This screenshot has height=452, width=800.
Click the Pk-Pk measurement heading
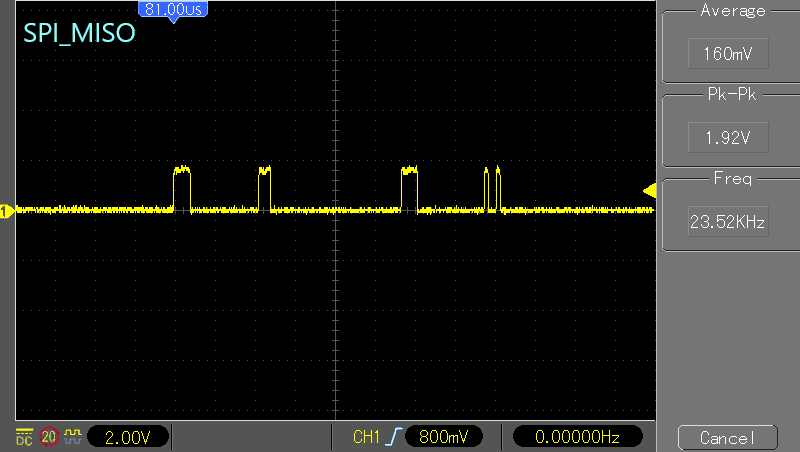pyautogui.click(x=732, y=94)
